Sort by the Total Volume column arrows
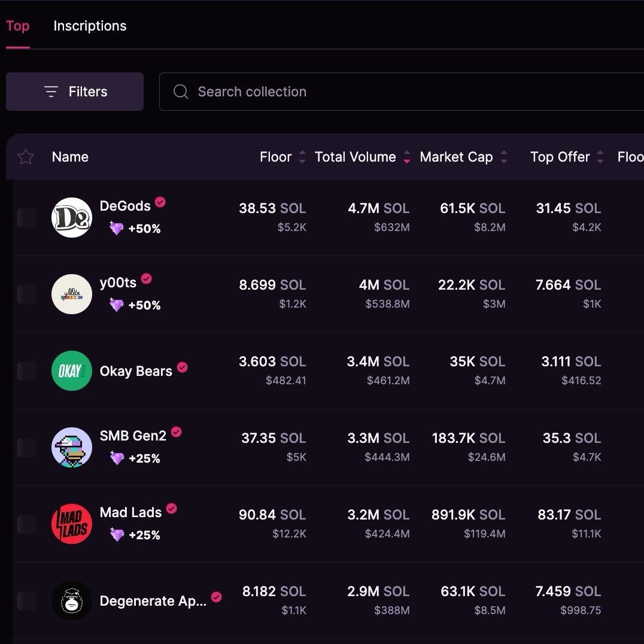The height and width of the screenshot is (644, 644). click(406, 157)
